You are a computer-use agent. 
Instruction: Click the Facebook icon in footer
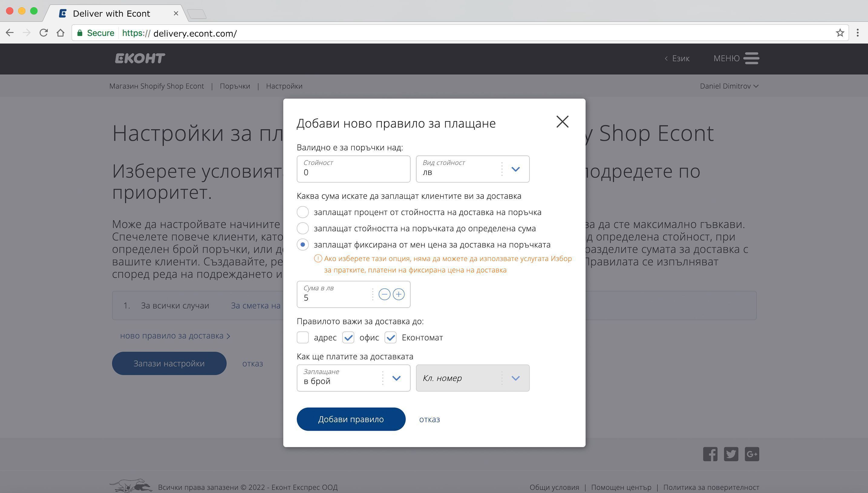point(710,454)
